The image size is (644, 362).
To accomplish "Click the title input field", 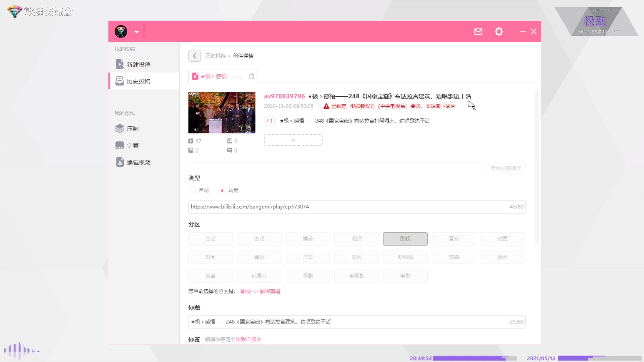I will (x=357, y=322).
